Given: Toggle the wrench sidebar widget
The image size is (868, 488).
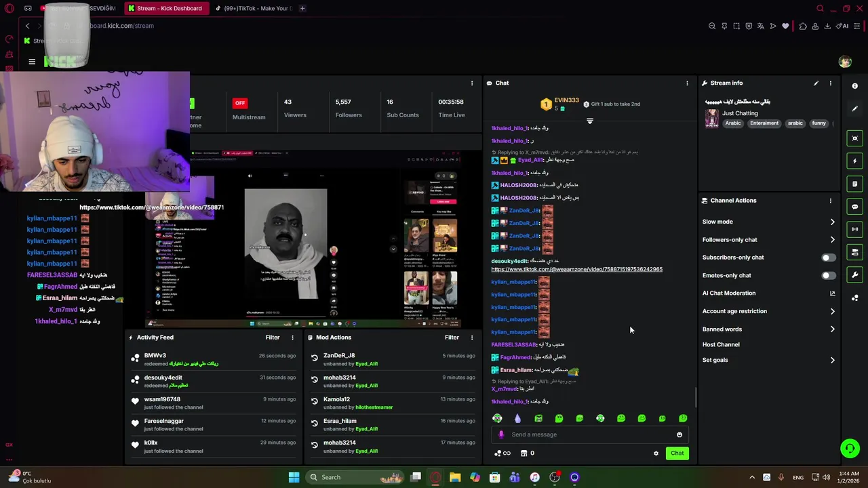Looking at the screenshot, I should pyautogui.click(x=855, y=275).
